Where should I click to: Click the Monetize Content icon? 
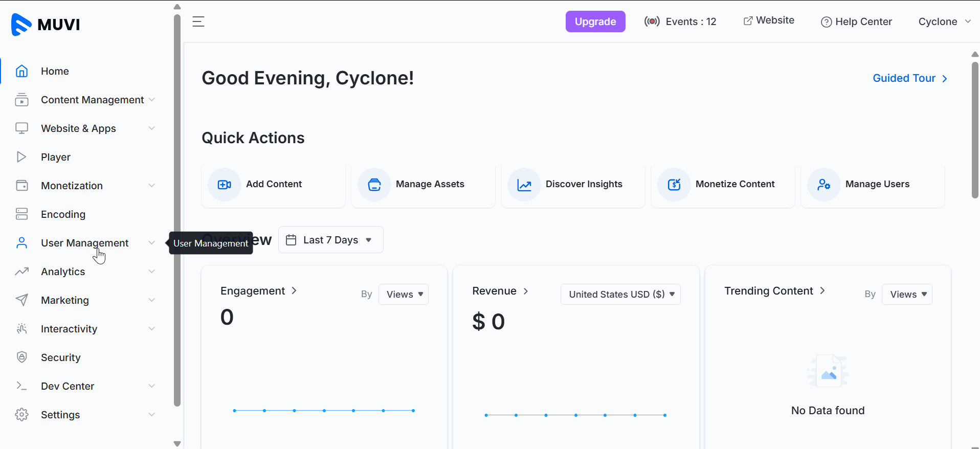(x=674, y=185)
